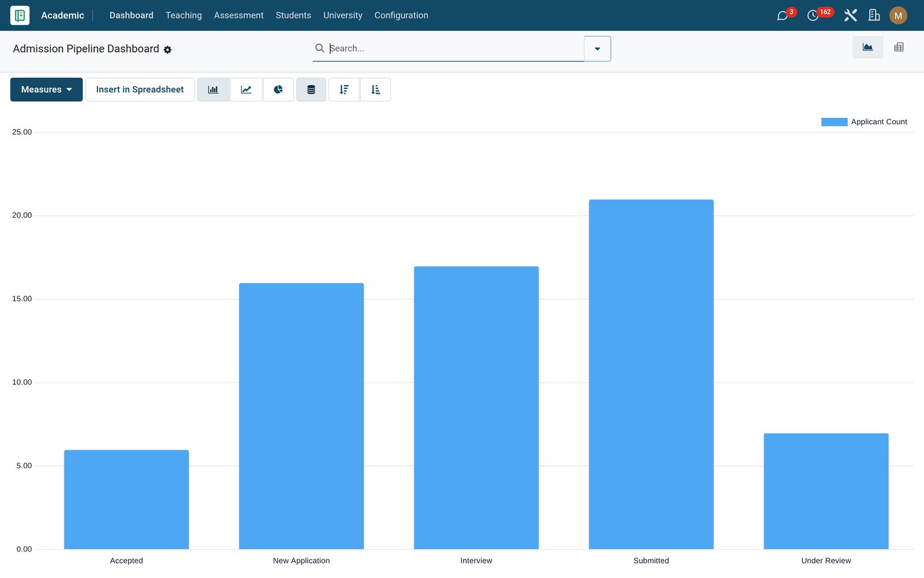Viewport: 924px width, 578px height.
Task: Click the 25.00 y-axis value
Action: [22, 132]
